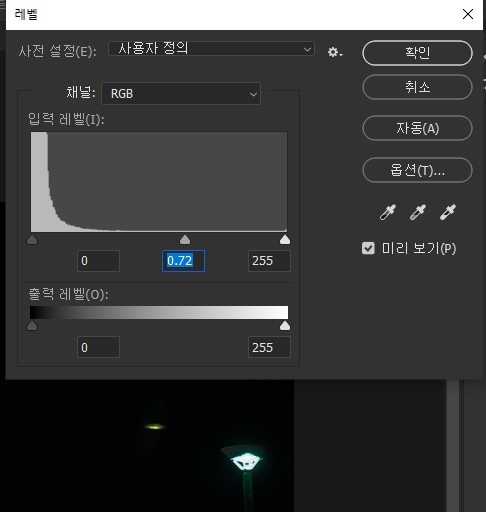Image resolution: width=486 pixels, height=512 pixels.
Task: Click the output white level slider handle
Action: pos(285,326)
